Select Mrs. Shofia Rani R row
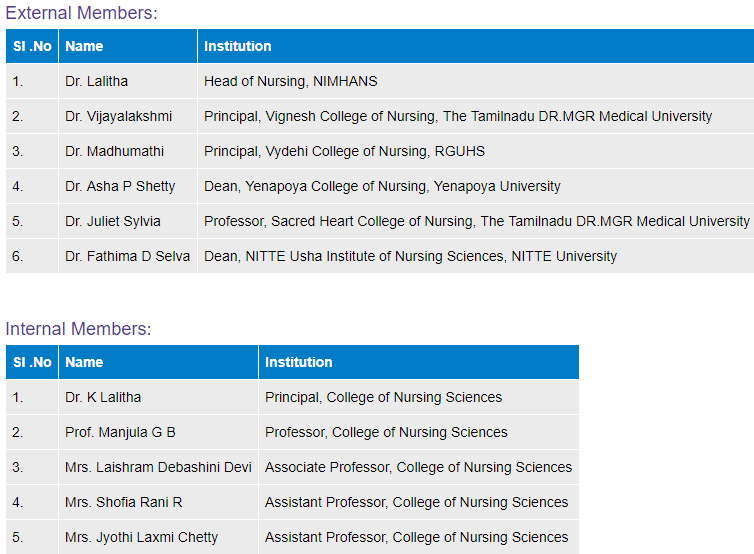This screenshot has width=754, height=554. coord(124,502)
